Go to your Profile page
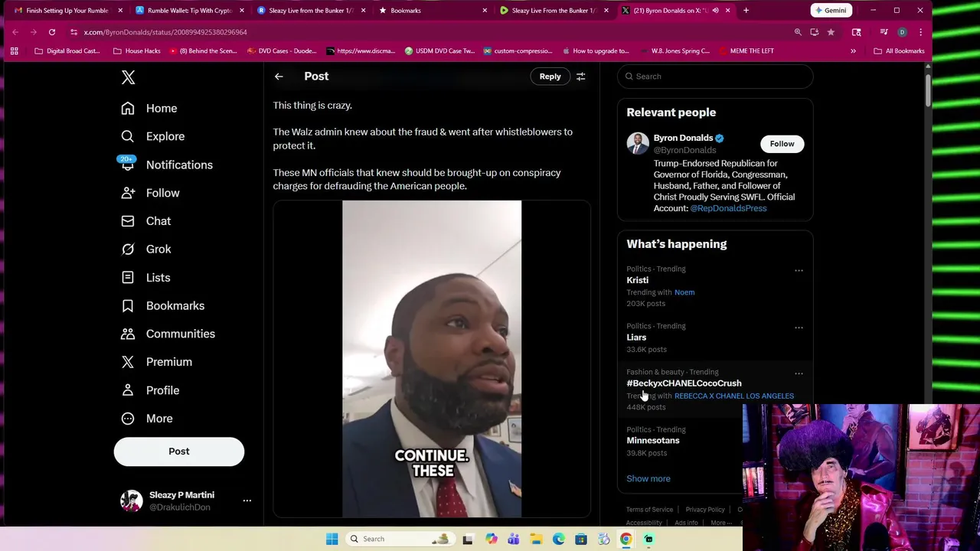The image size is (980, 551). click(x=150, y=390)
